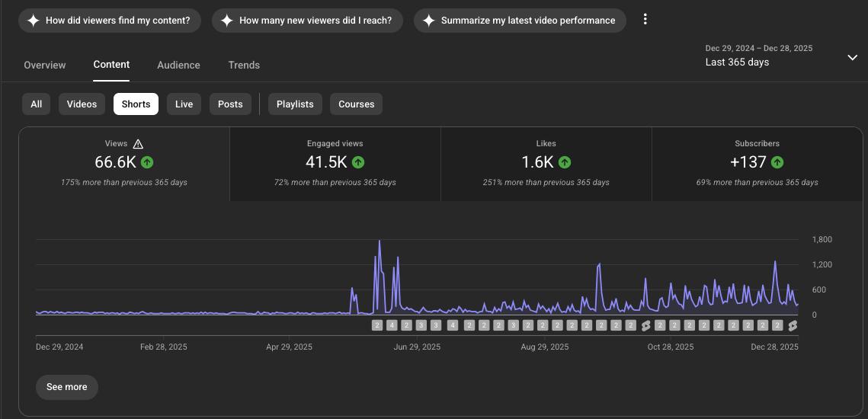Click green up-arrow icon beside 41.5K engaged views

[x=358, y=162]
